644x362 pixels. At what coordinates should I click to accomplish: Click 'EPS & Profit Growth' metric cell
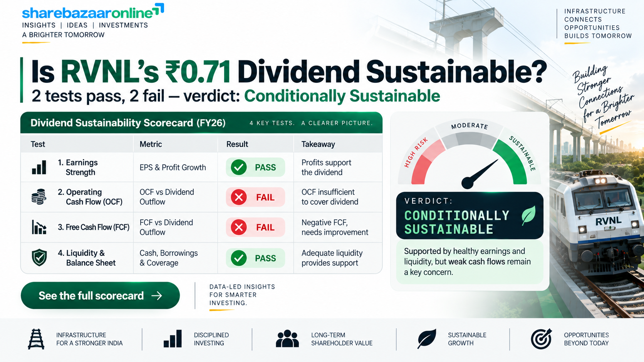173,167
